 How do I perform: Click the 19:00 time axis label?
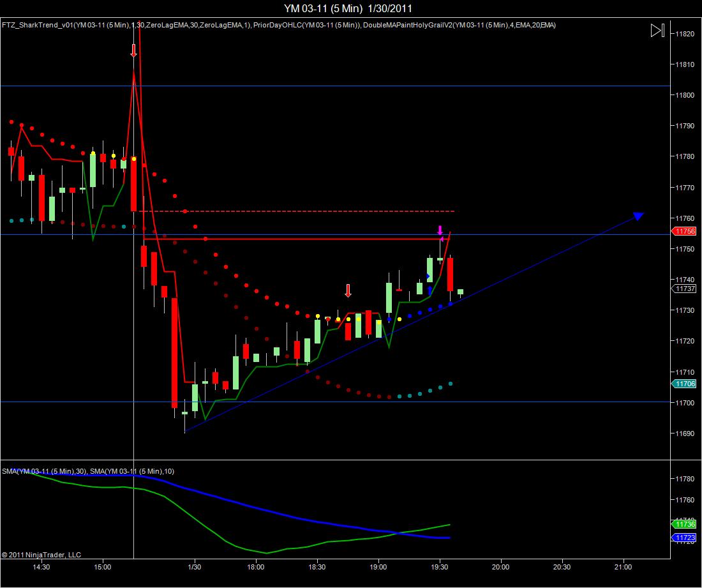click(378, 567)
